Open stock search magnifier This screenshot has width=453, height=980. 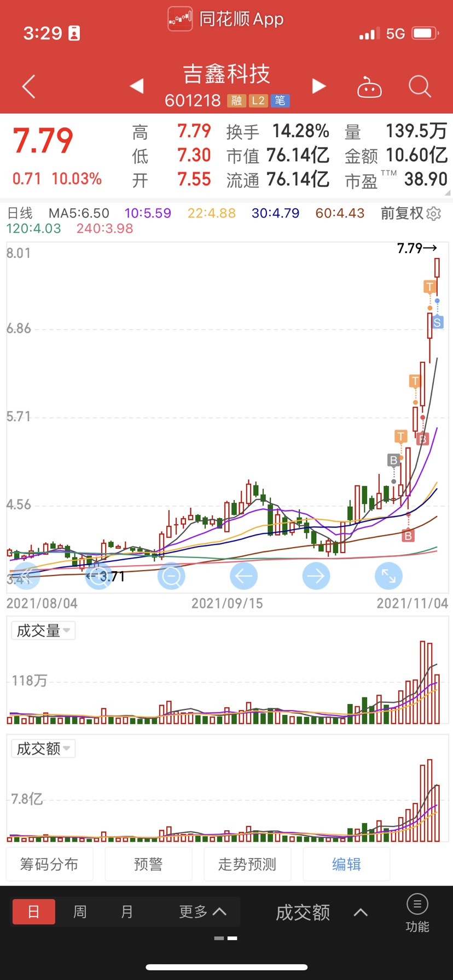(420, 86)
